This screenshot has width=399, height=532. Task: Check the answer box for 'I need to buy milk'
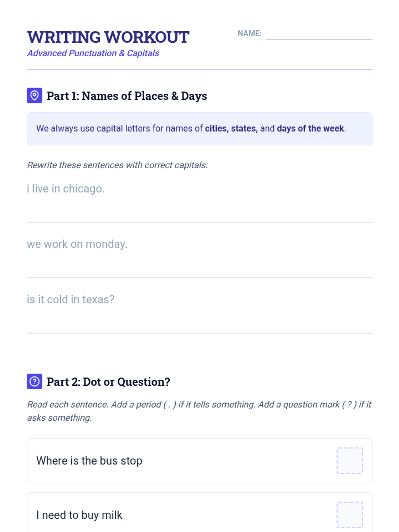349,515
